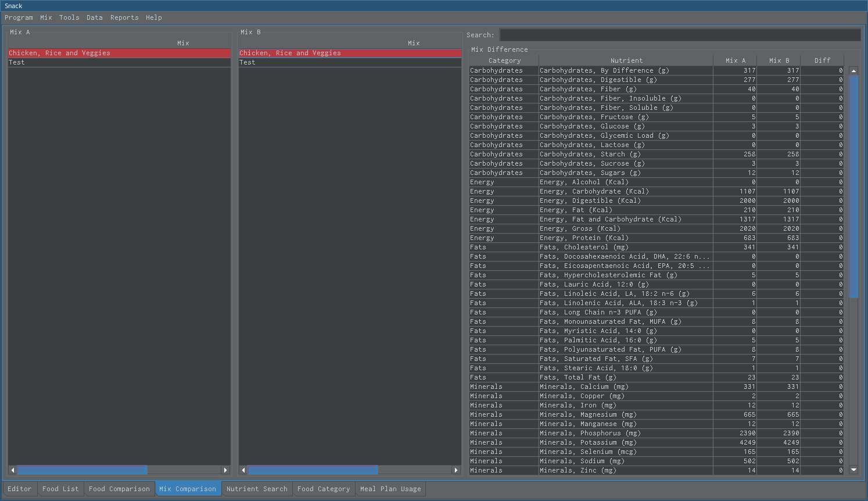Click the Mix B list right scroll arrow
This screenshot has height=501, width=868.
457,470
